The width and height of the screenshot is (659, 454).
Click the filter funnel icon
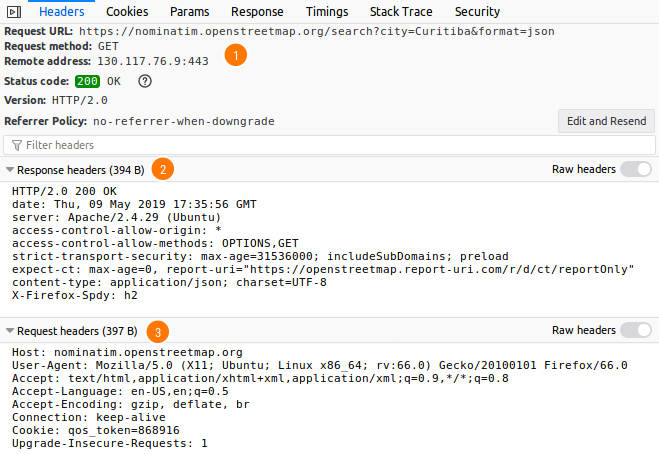(17, 145)
